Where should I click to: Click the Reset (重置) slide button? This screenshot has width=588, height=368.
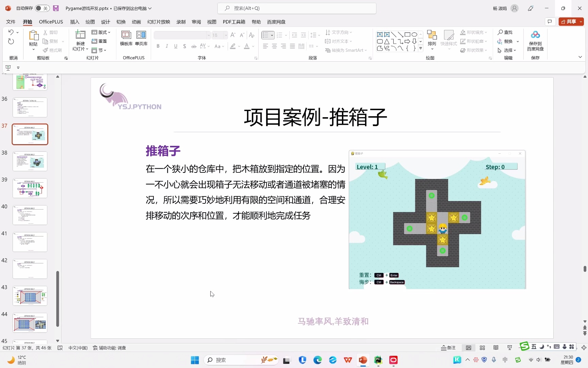[x=99, y=41]
